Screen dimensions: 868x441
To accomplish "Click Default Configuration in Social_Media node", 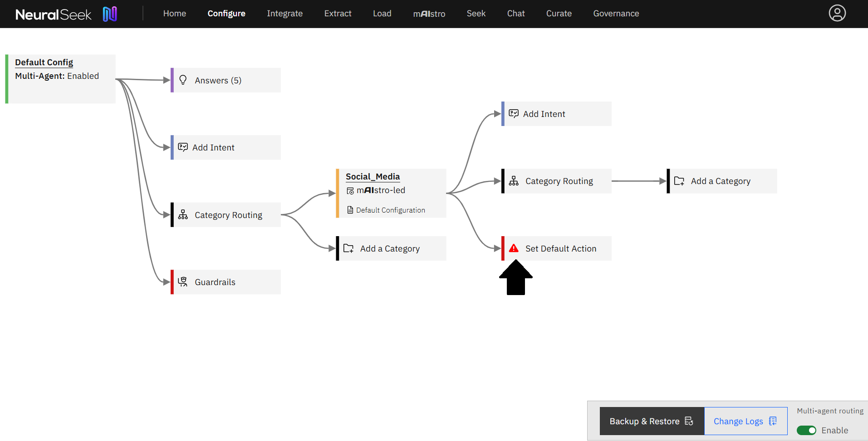I will coord(390,210).
